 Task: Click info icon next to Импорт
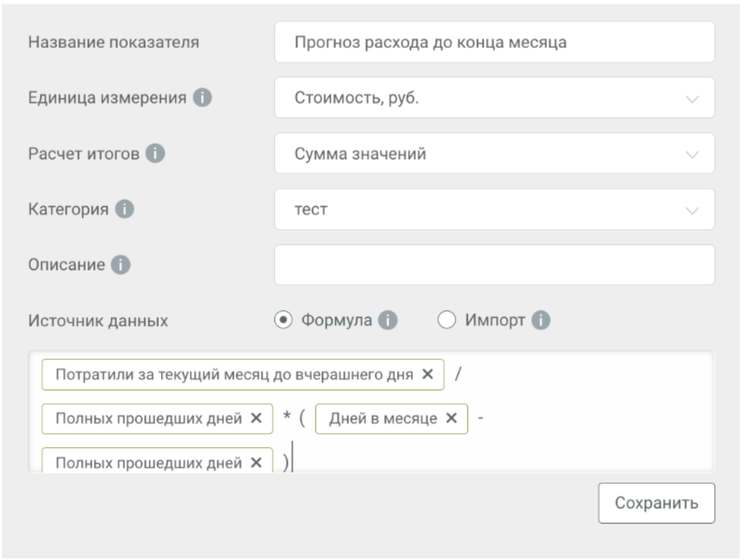click(540, 320)
